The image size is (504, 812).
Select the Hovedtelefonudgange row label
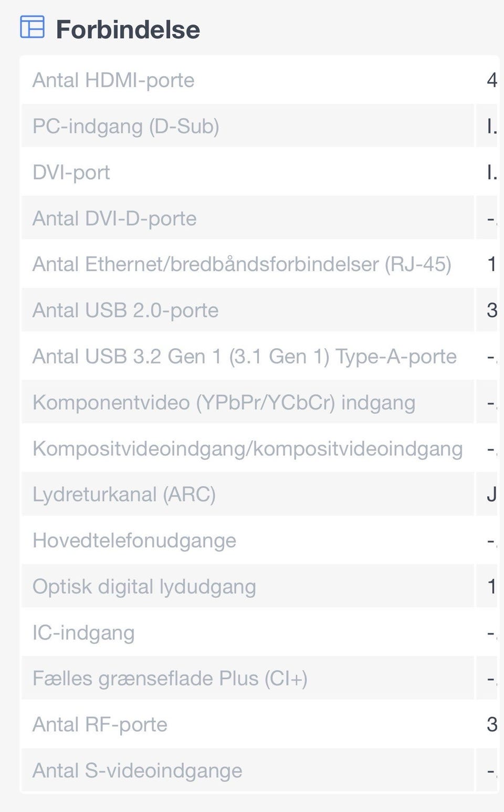coord(134,540)
